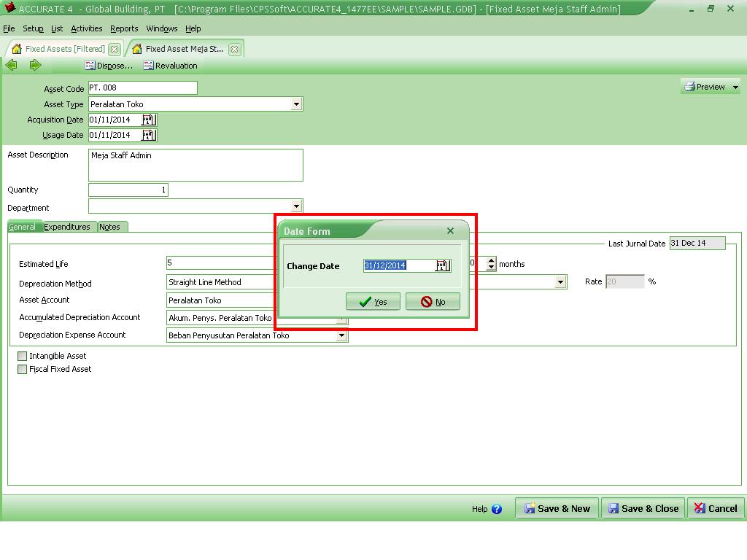Switch to the Expenditures tab
This screenshot has width=747, height=560.
coord(68,227)
